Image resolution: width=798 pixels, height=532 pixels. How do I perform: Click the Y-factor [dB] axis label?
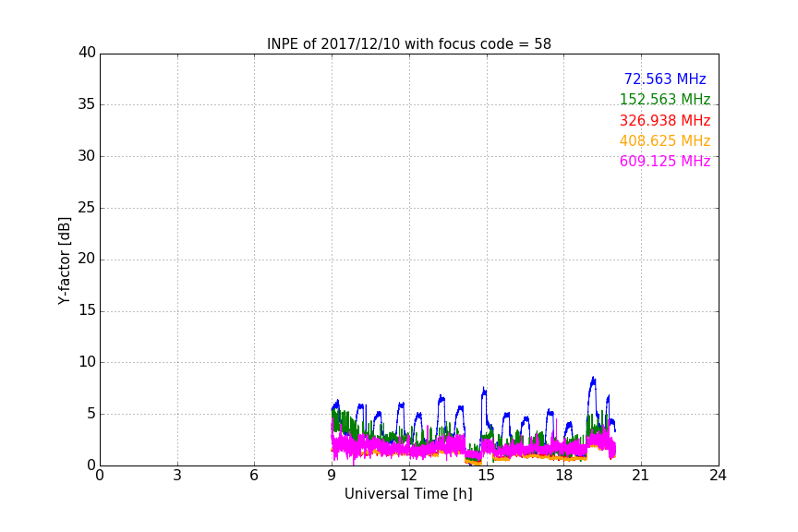coord(64,261)
